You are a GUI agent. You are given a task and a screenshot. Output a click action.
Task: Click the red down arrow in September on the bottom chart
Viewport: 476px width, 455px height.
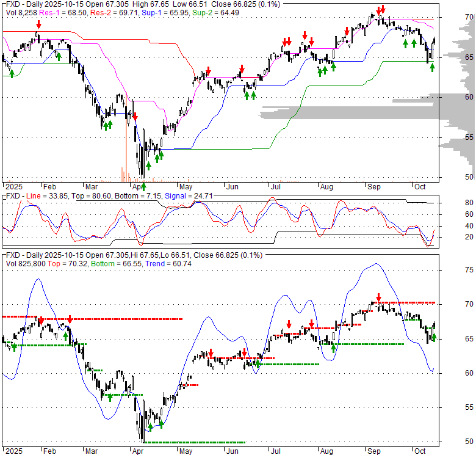[378, 297]
